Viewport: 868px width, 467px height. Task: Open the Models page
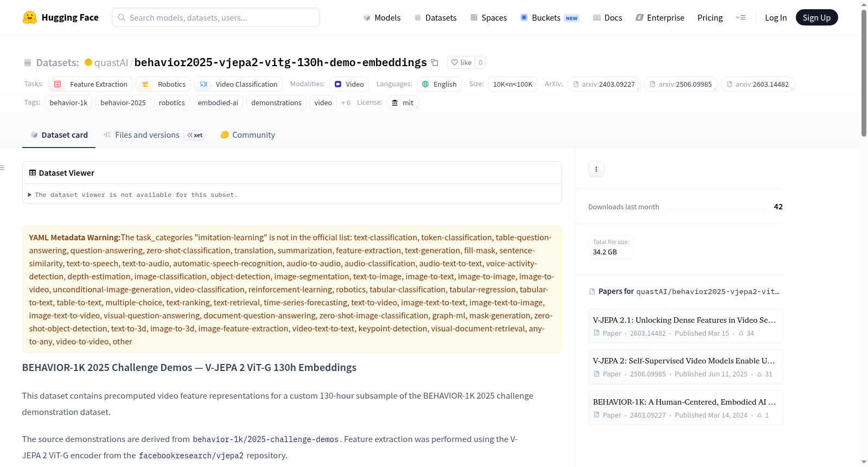pyautogui.click(x=382, y=17)
